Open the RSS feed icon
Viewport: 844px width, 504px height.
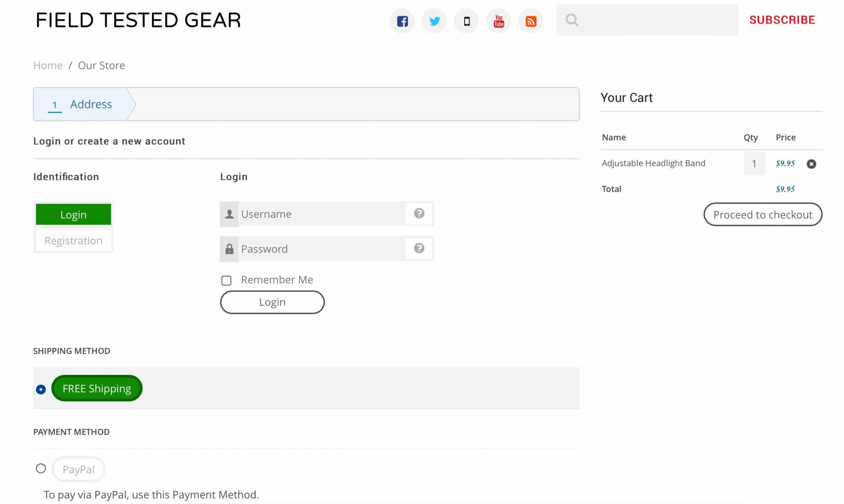click(x=530, y=21)
